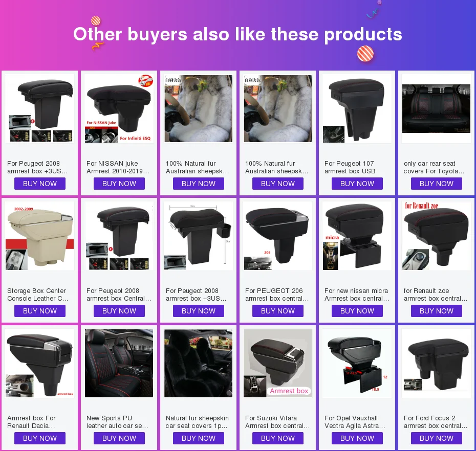
Task: Click BUY NOW for Storage Box Center Console
Action: 40,311
